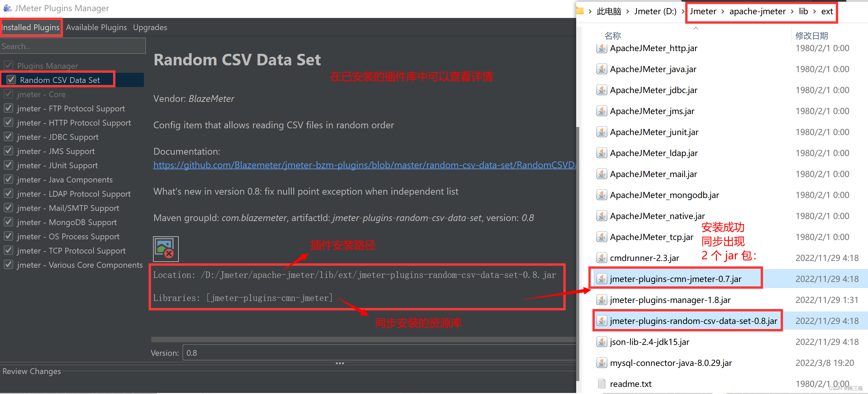Click the ApacheJMeter_jdbc.jar file icon
868x394 pixels.
point(602,90)
